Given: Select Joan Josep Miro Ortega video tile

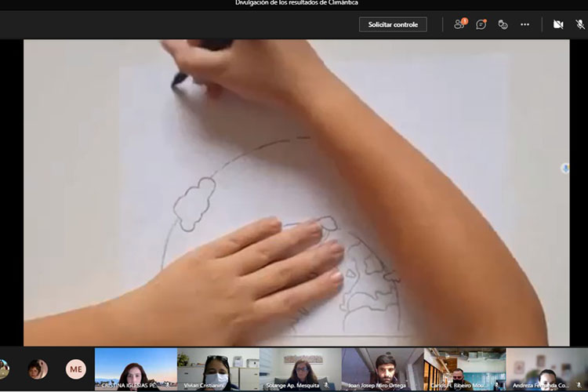Looking at the screenshot, I should click(383, 369).
